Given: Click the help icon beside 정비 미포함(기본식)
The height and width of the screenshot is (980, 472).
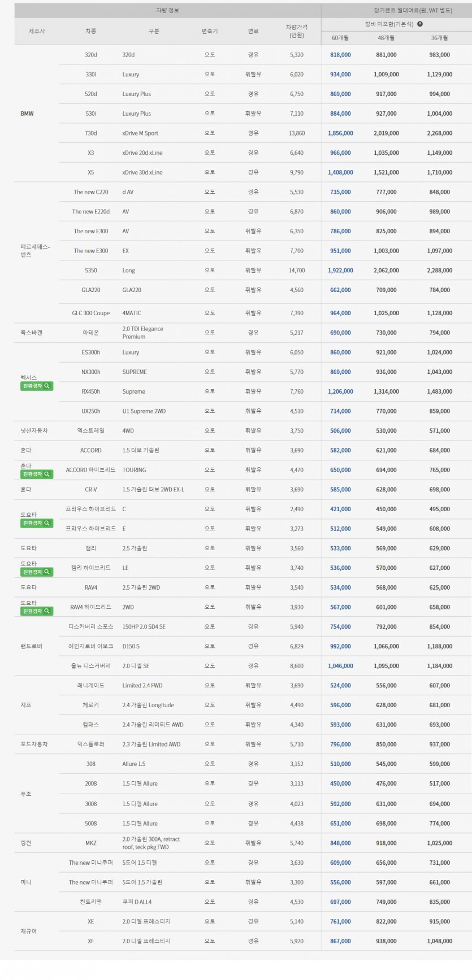Looking at the screenshot, I should (421, 24).
